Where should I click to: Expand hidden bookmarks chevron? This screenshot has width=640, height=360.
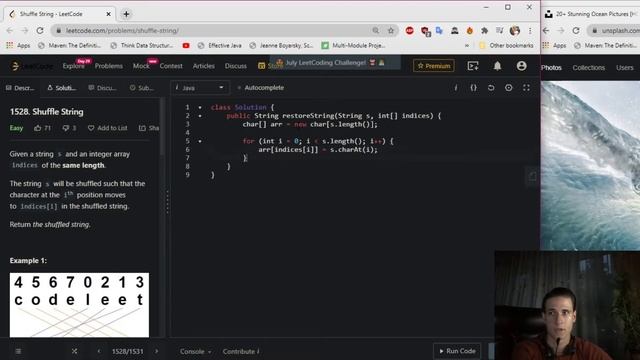(x=467, y=45)
